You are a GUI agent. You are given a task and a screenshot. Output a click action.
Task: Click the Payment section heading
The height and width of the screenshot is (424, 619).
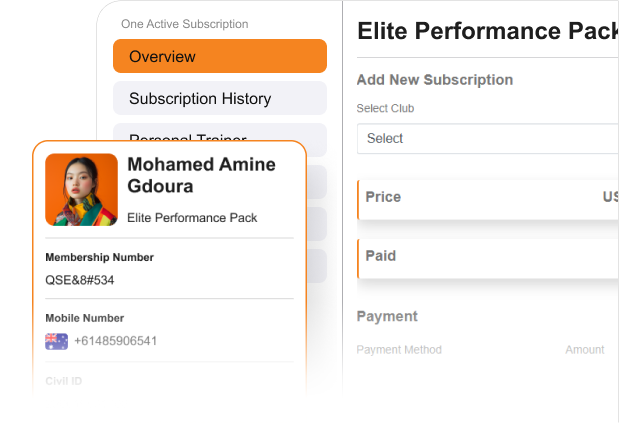coord(387,316)
